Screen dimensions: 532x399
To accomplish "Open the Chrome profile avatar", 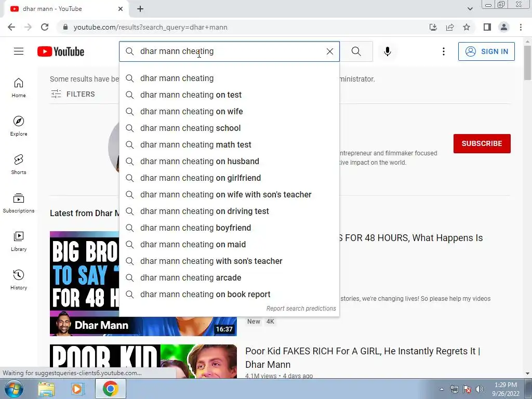I will pyautogui.click(x=504, y=27).
